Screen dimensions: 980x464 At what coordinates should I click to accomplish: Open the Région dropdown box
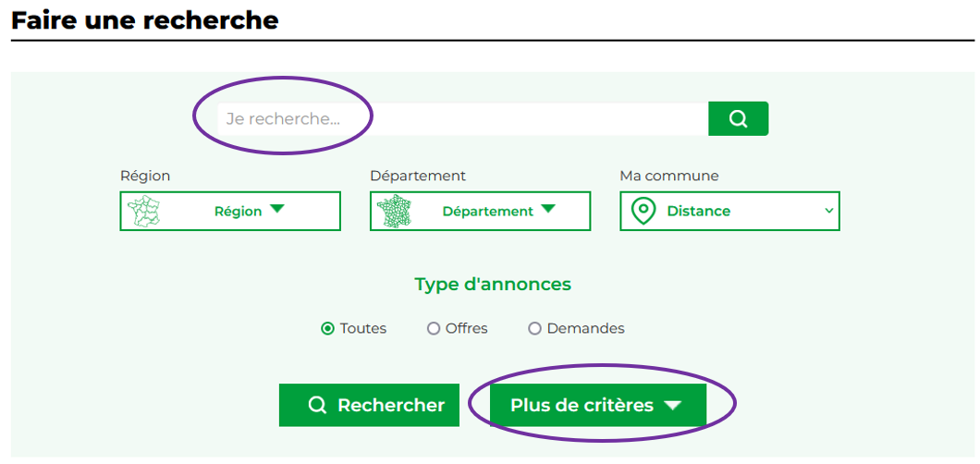(x=230, y=211)
